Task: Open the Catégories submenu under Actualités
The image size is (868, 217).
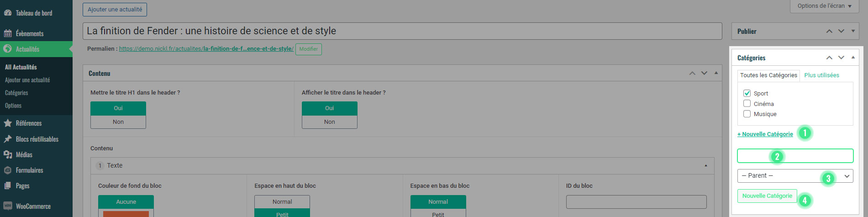Action: [x=16, y=93]
